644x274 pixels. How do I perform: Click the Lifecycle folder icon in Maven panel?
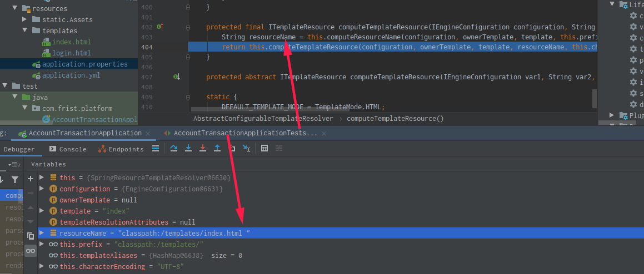click(x=623, y=4)
